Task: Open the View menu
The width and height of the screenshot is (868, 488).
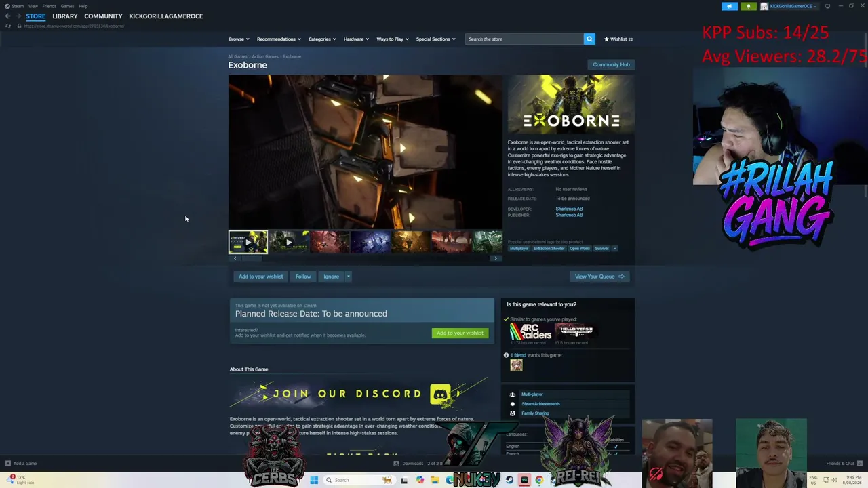Action: coord(33,6)
